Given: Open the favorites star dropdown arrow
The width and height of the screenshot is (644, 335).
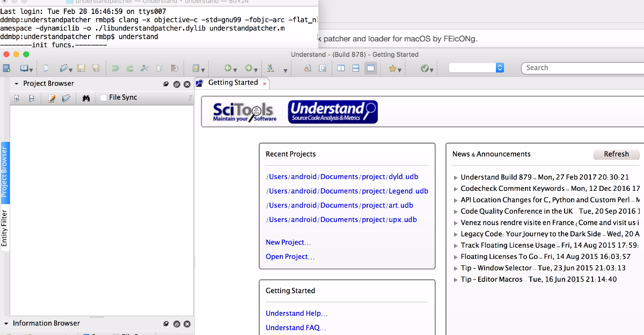Looking at the screenshot, I should click(400, 70).
